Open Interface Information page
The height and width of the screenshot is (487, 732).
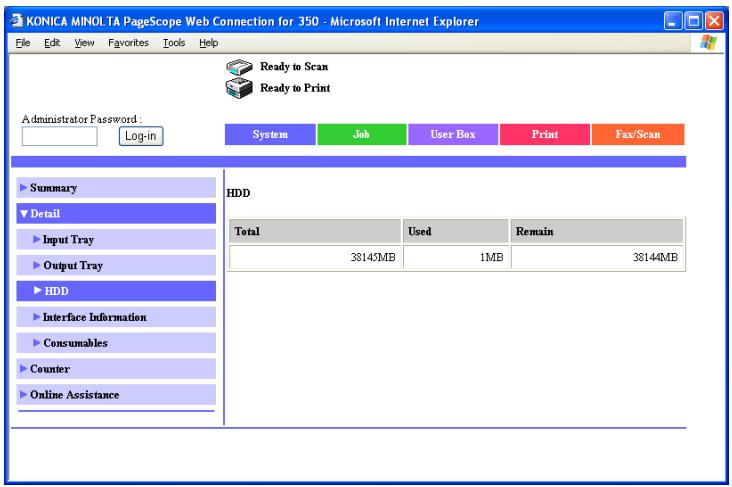click(x=116, y=317)
